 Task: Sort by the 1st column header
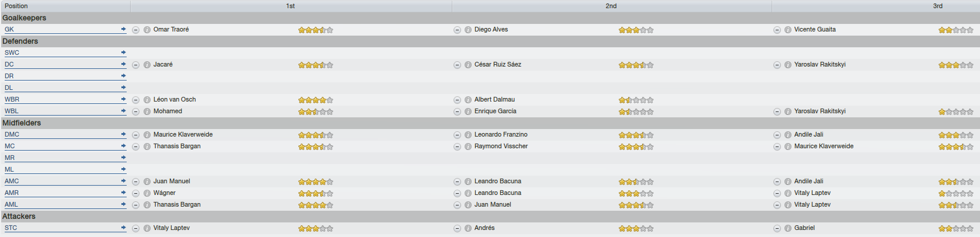pos(291,6)
